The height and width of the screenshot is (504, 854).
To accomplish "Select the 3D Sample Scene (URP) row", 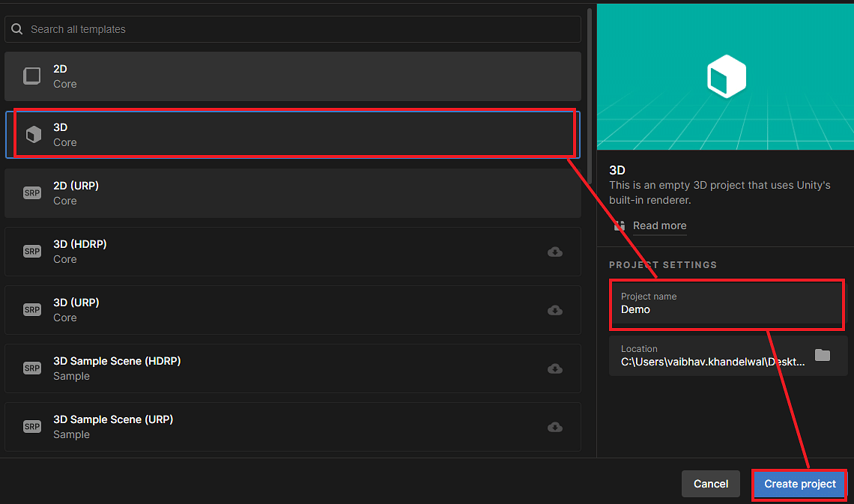I will [293, 427].
